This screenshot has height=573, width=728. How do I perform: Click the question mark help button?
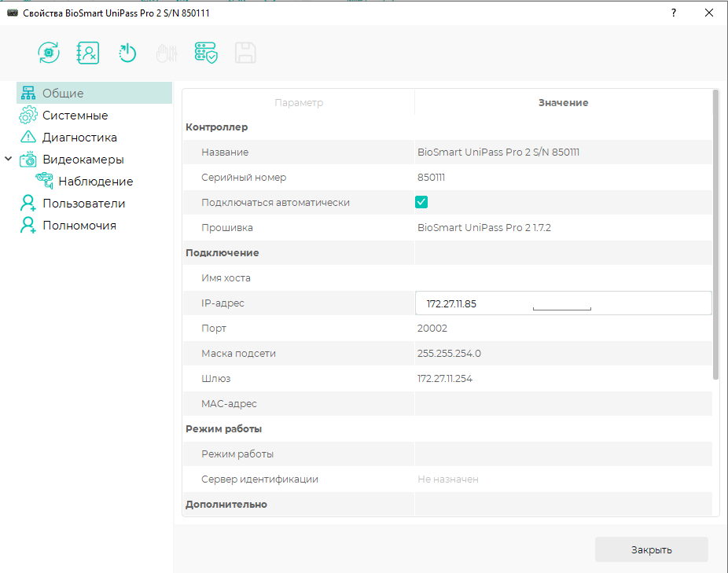click(673, 13)
